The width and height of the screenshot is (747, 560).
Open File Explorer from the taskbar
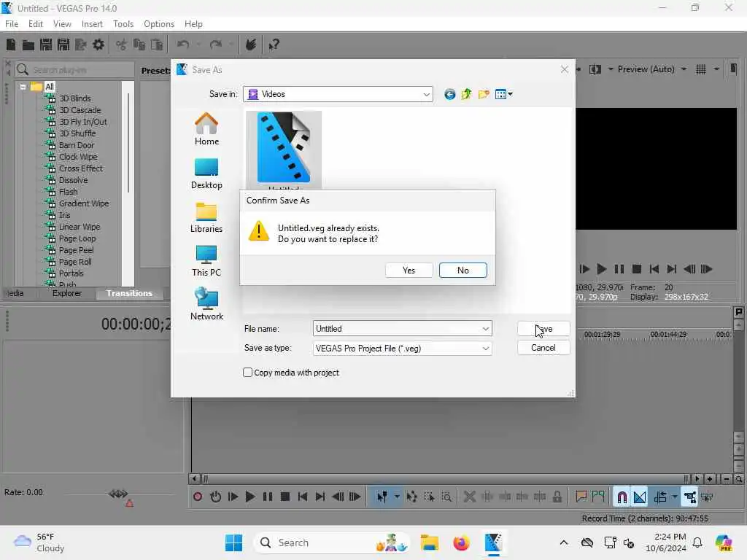[x=429, y=542]
